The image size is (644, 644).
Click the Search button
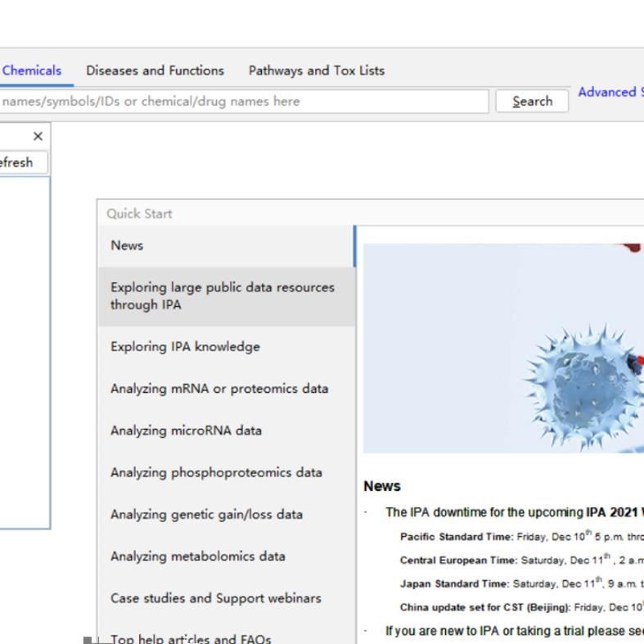tap(532, 101)
